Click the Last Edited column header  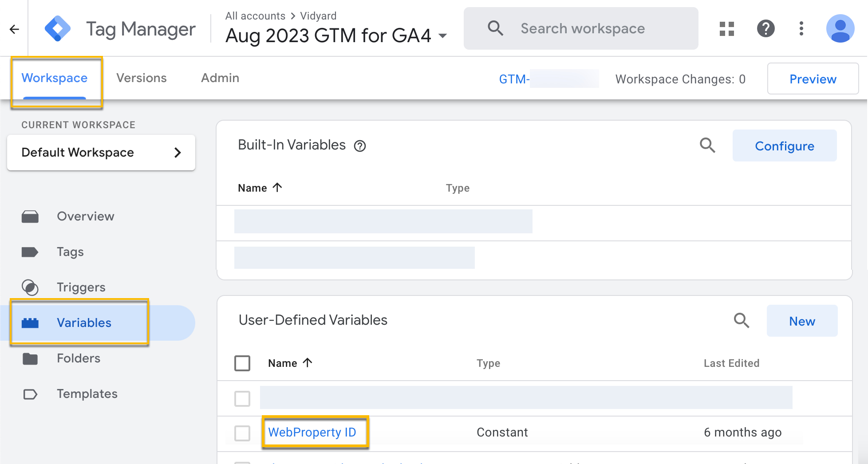(731, 363)
